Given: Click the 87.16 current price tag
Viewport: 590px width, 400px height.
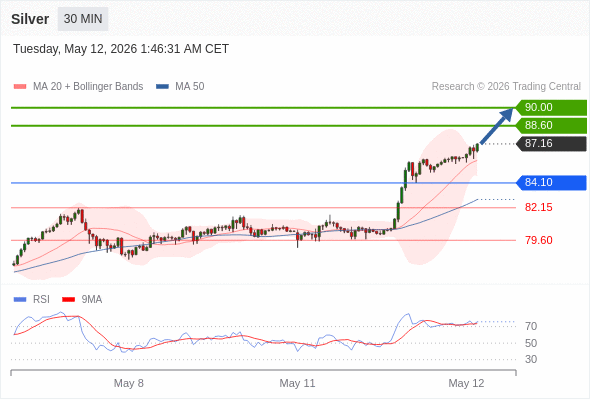Looking at the screenshot, I should pos(551,144).
